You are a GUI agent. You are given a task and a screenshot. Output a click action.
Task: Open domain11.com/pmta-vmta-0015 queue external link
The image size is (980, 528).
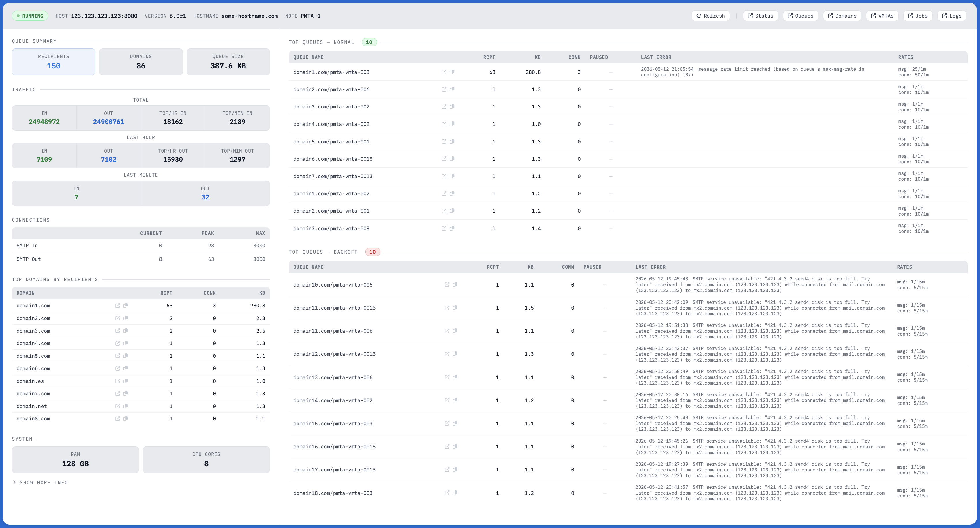coord(447,308)
